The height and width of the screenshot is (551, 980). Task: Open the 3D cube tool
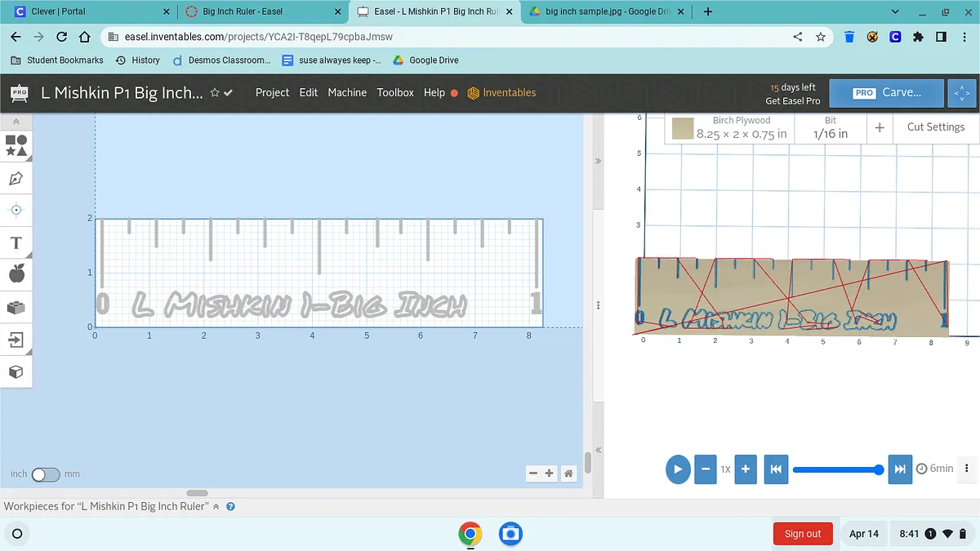[x=16, y=371]
